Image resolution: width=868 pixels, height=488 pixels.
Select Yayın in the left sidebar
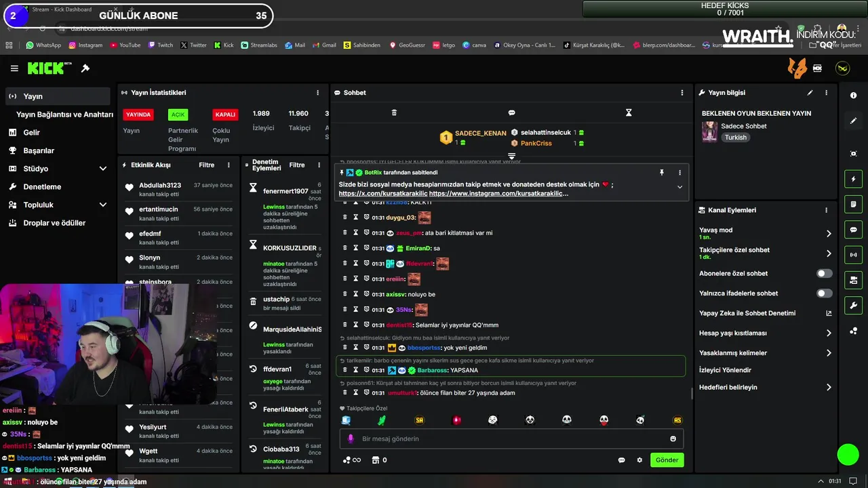click(58, 96)
